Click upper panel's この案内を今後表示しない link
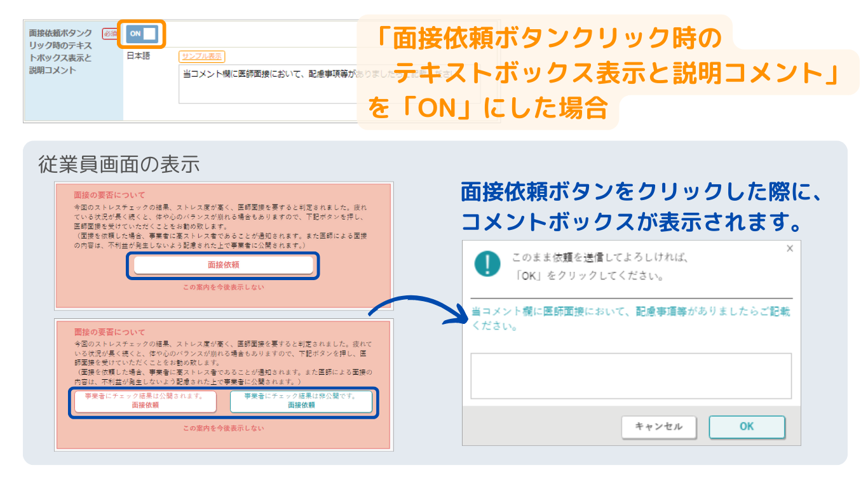 tap(223, 287)
